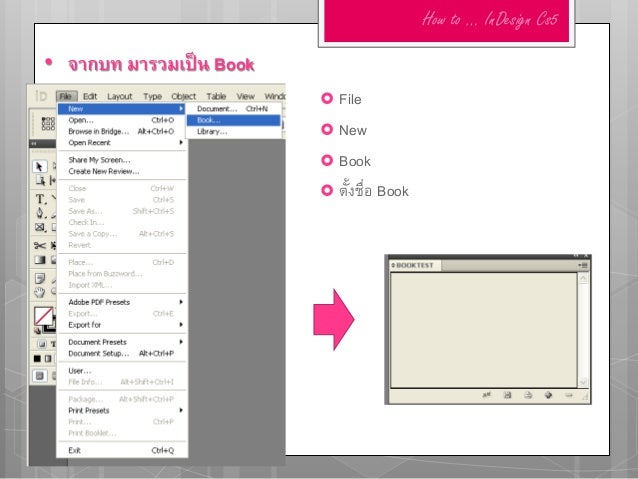Choose User... in the File menu
638x479 pixels.
(x=122, y=371)
